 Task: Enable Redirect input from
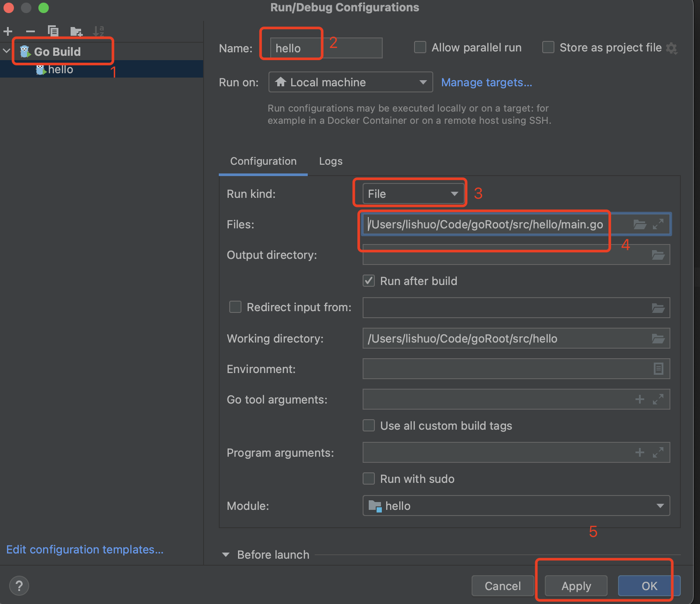tap(235, 307)
